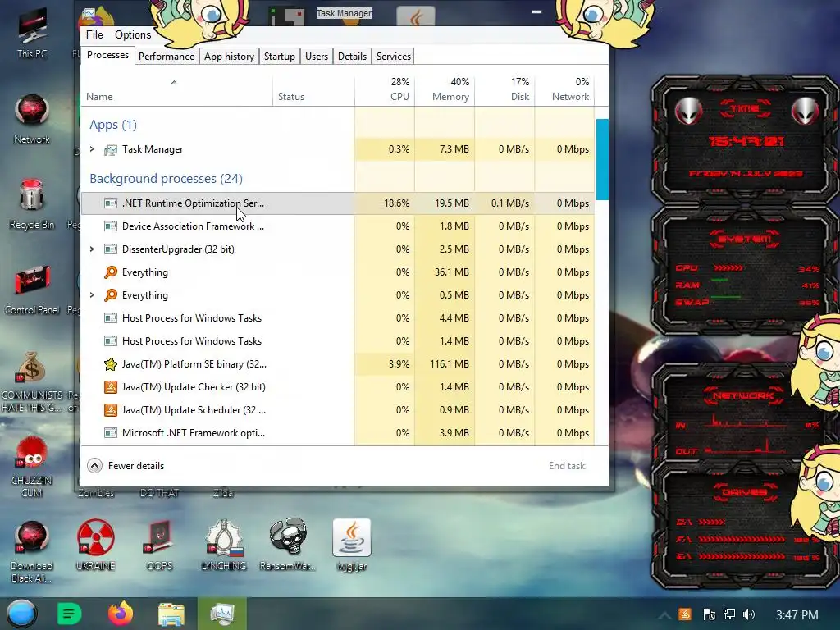Screen dimensions: 840x630
Task: Select the lwjgl.jar desktop file
Action: (351, 545)
